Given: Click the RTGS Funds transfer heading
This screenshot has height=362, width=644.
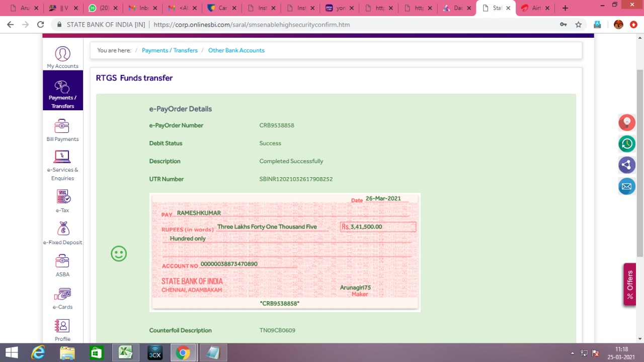Looking at the screenshot, I should point(134,78).
